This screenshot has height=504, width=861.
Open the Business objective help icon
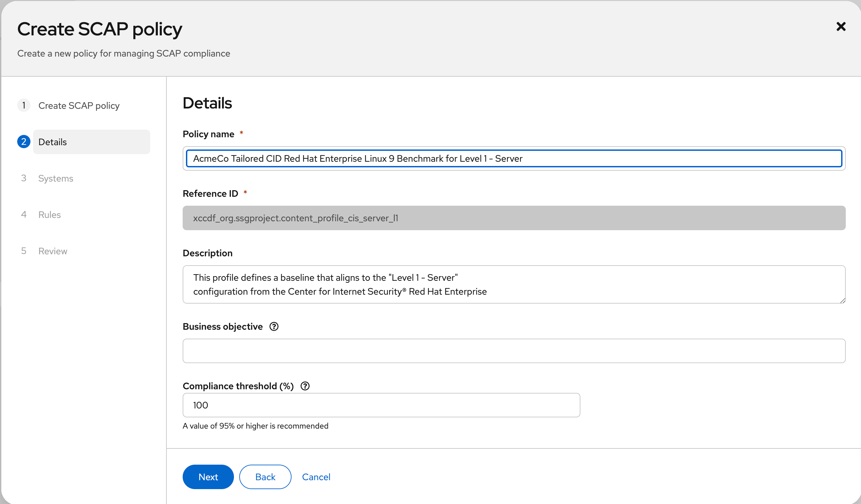pyautogui.click(x=274, y=326)
